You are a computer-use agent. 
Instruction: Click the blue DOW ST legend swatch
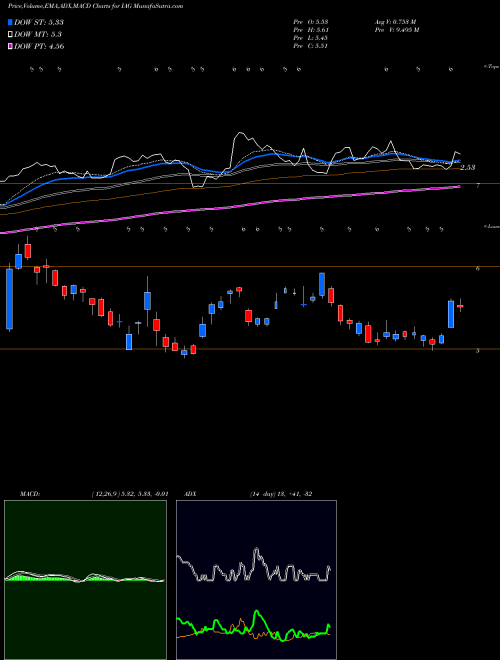click(x=10, y=22)
